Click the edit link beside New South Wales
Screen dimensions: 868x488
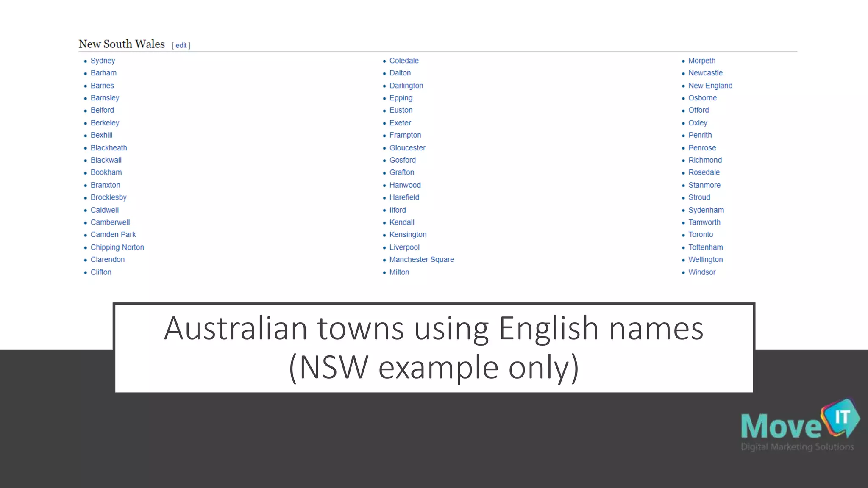click(181, 45)
